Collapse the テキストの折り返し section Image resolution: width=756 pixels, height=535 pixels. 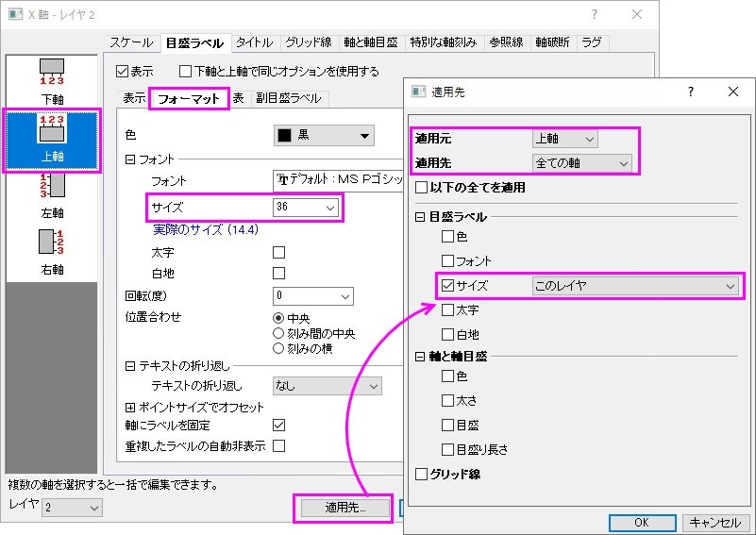[130, 366]
